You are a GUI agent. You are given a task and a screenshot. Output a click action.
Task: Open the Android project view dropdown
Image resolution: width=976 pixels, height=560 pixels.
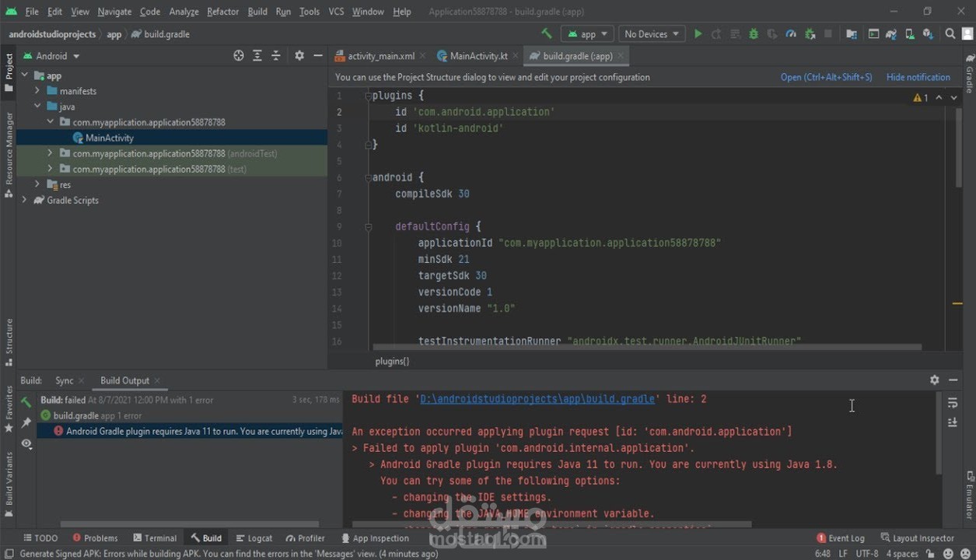tap(51, 56)
